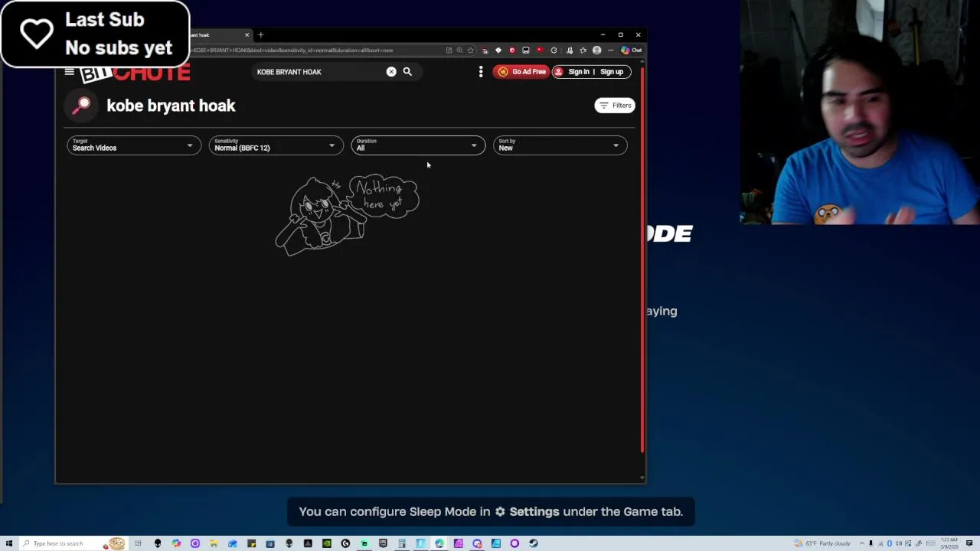Open the weather 63°F Partly cloudy widget
The height and width of the screenshot is (551, 980).
tap(822, 543)
